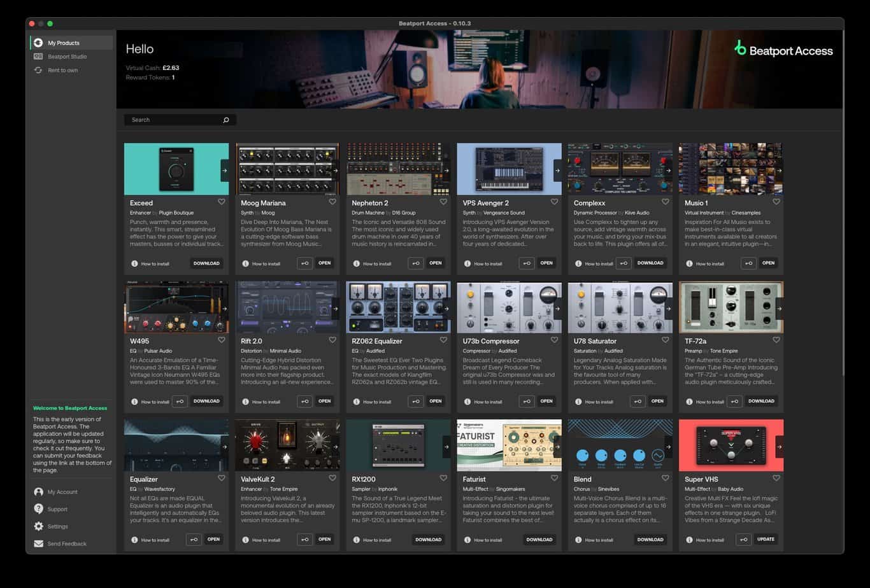Image resolution: width=870 pixels, height=588 pixels.
Task: Click arrow on Complexx thumbnail
Action: click(x=668, y=170)
